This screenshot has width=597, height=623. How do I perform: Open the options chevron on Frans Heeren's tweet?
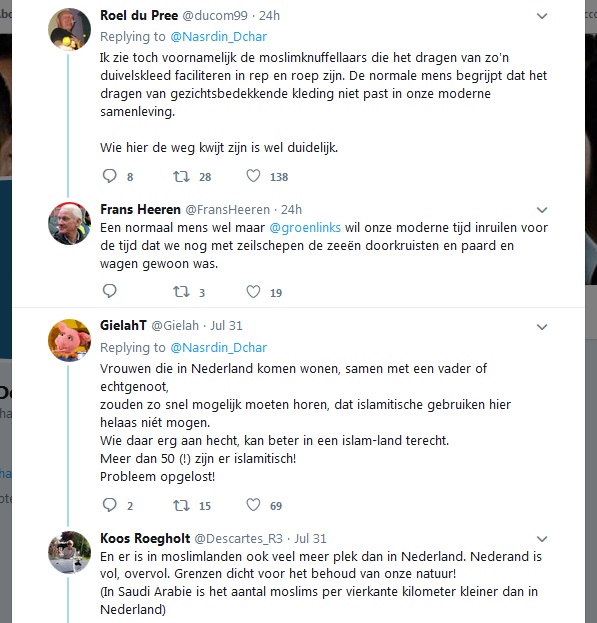[542, 210]
